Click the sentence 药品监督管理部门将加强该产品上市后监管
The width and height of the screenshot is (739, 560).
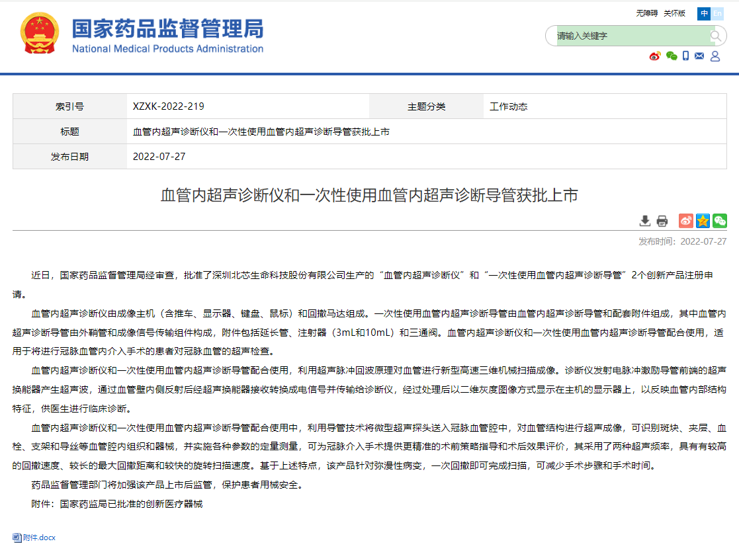point(167,485)
